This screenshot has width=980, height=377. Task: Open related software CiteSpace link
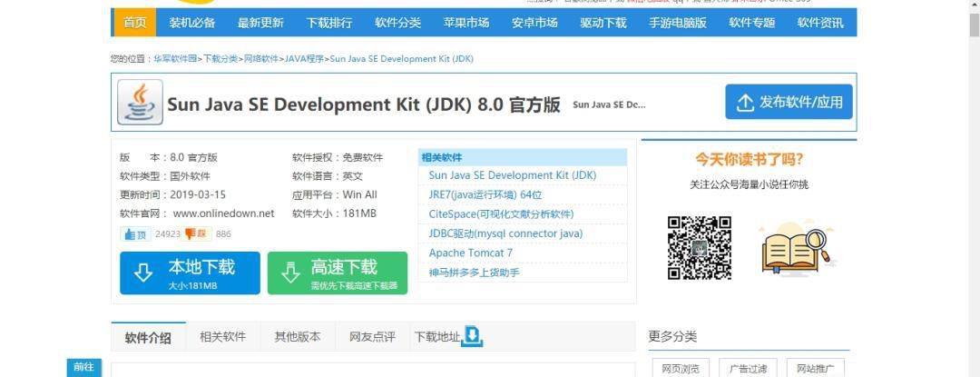point(501,213)
